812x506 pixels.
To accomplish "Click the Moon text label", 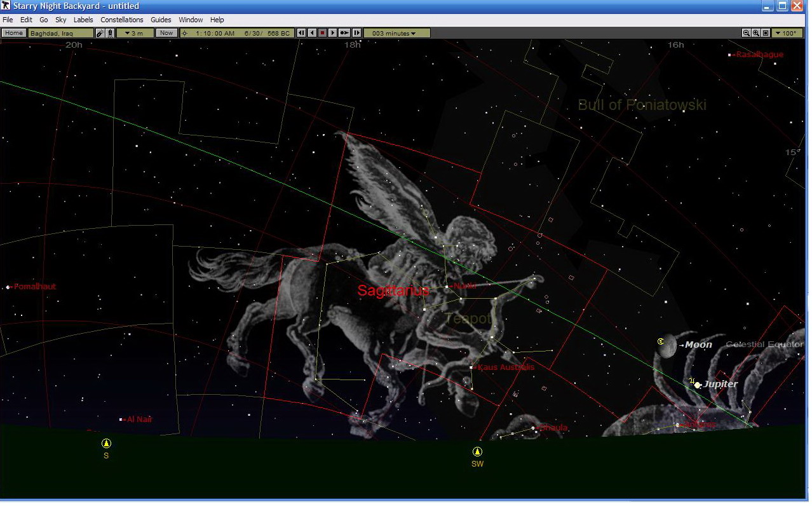I will (x=698, y=345).
